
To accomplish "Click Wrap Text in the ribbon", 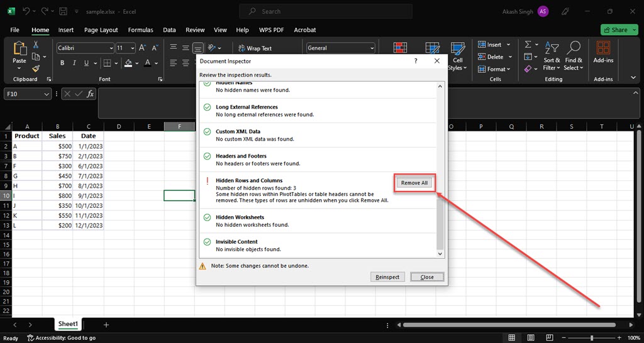I will click(255, 48).
